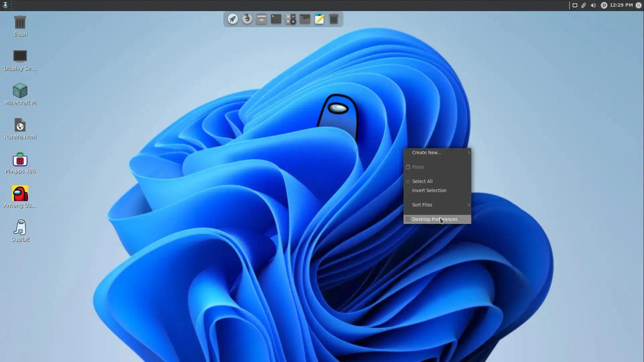The image size is (644, 362).
Task: Open the clipboard paperclip tray icon
Action: pos(584,5)
